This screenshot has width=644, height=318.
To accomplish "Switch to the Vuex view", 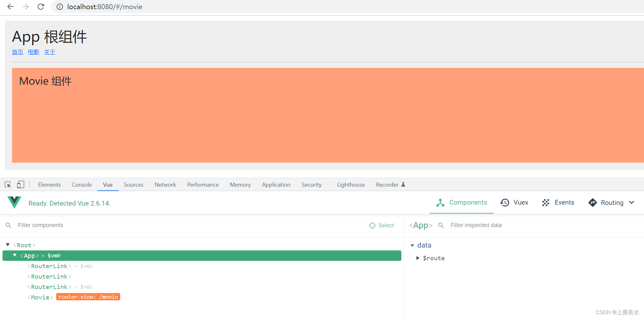I will click(514, 202).
